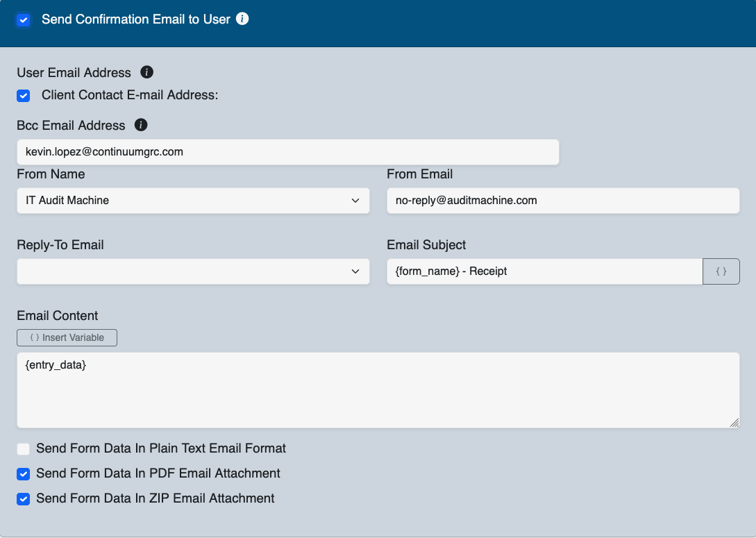Focus the From Email input field

(563, 201)
